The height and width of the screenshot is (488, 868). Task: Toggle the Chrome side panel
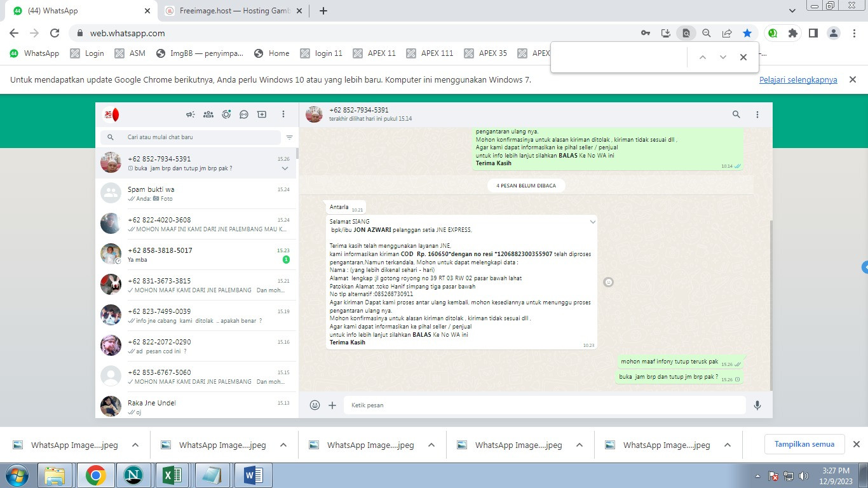coord(813,33)
